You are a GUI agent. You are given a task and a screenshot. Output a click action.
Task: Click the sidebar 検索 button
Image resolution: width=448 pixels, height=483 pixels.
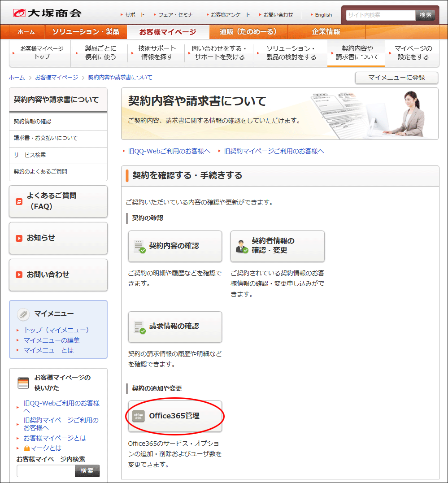pos(87,471)
